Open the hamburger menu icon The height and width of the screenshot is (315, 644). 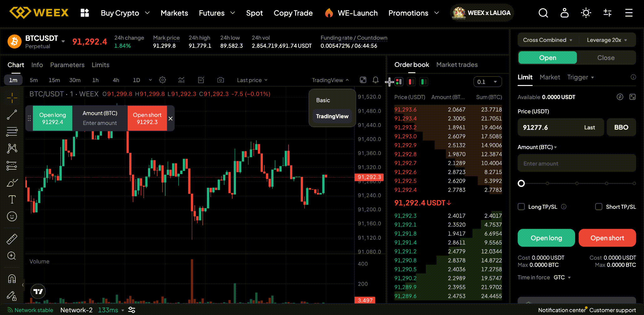[x=629, y=13]
